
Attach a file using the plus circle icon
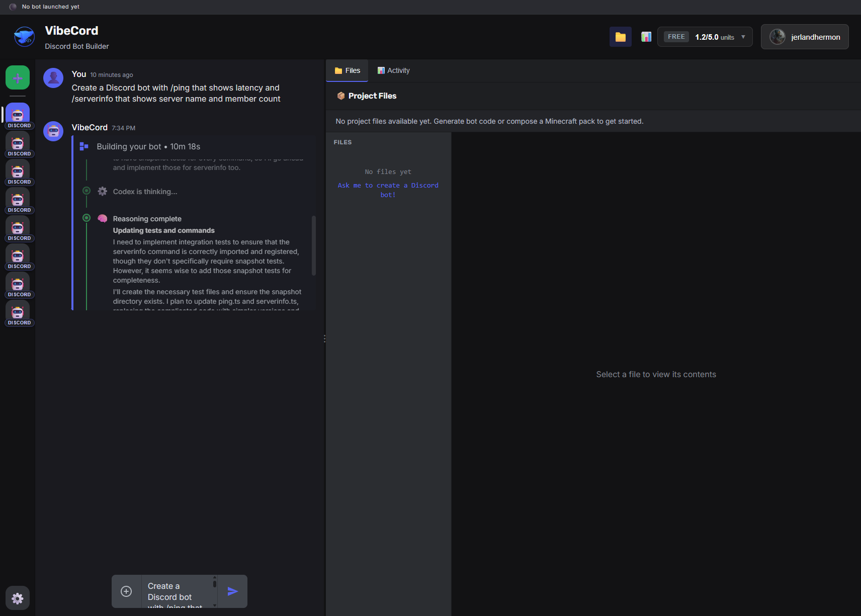126,591
